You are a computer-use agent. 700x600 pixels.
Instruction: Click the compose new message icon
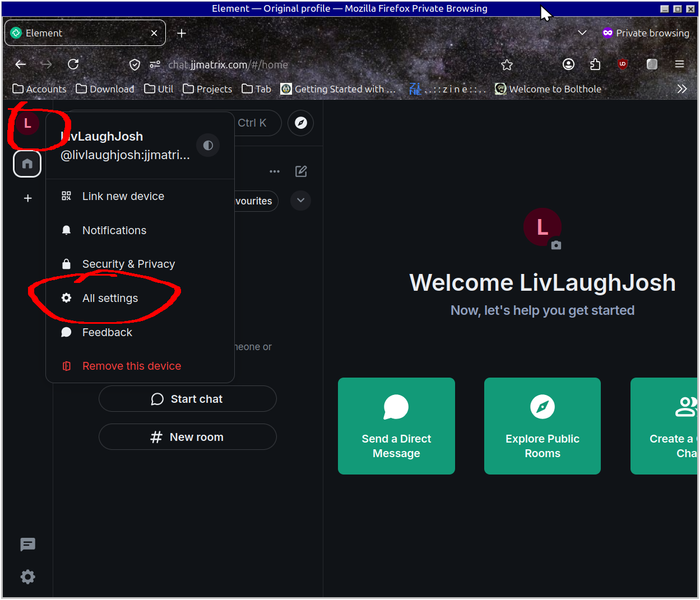[301, 171]
